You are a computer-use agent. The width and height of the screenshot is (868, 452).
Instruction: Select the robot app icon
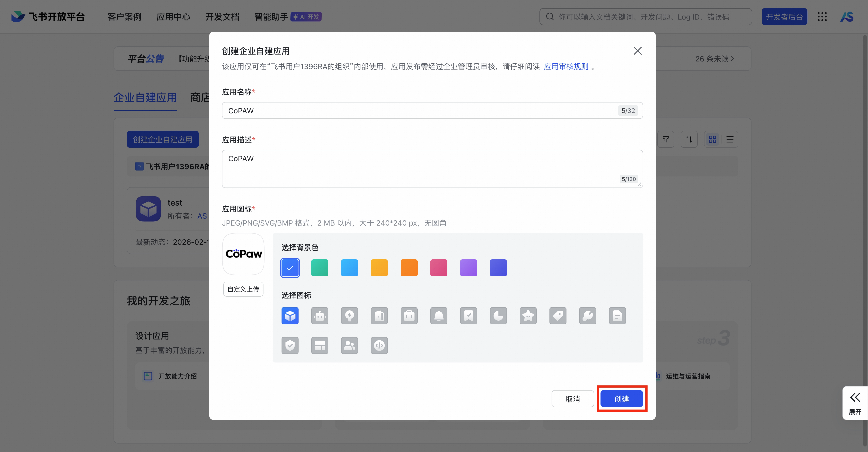tap(319, 316)
